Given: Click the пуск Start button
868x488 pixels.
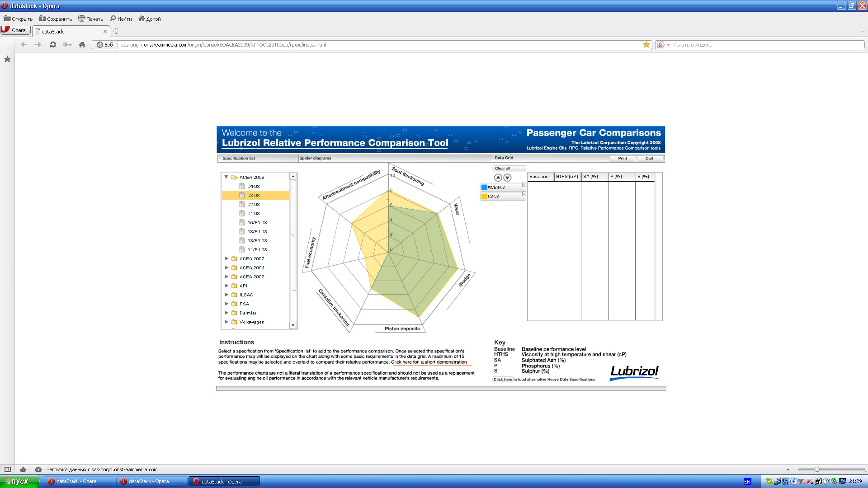Looking at the screenshot, I should 19,481.
